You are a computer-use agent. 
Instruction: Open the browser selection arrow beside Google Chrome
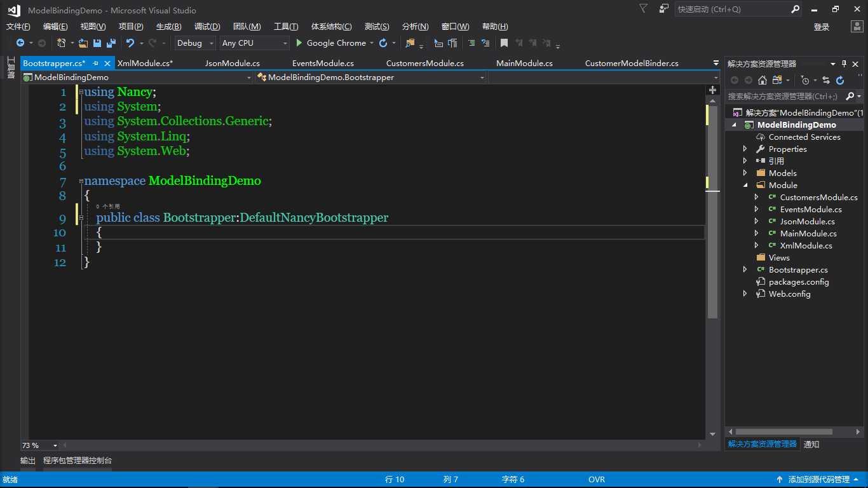pos(372,43)
